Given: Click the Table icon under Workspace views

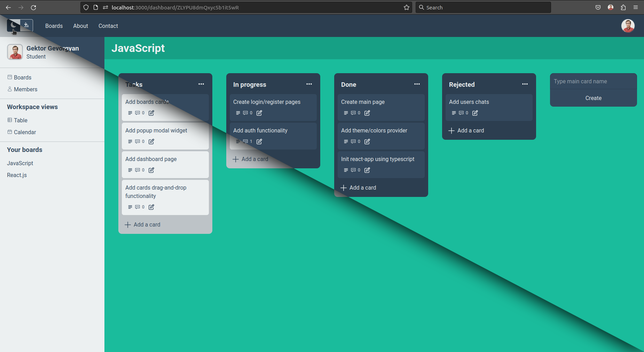Looking at the screenshot, I should tap(9, 120).
